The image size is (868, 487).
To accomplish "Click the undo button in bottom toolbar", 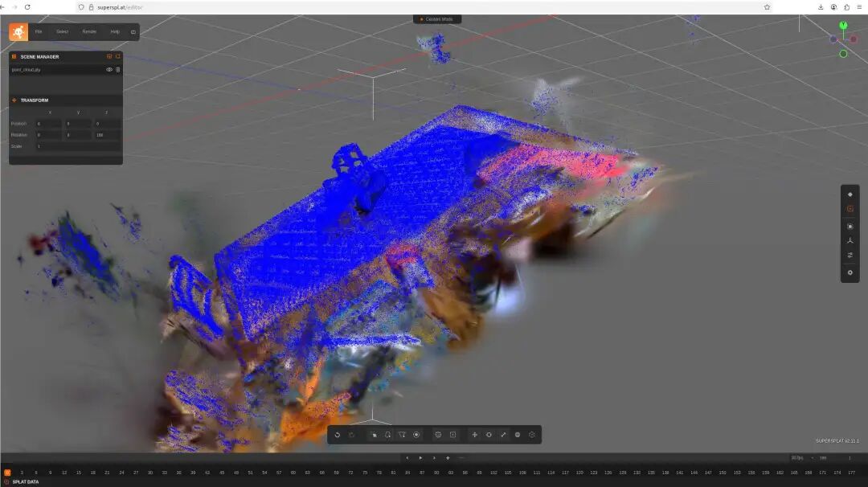I will [x=338, y=435].
